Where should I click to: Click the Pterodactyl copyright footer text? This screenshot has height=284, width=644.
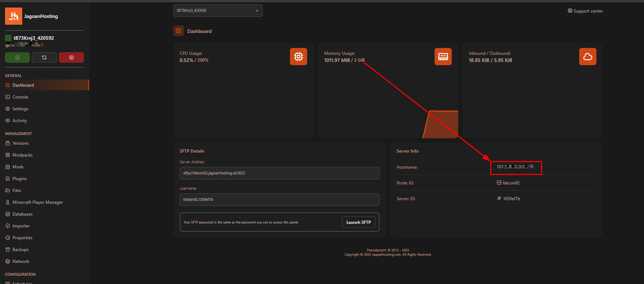click(x=388, y=250)
